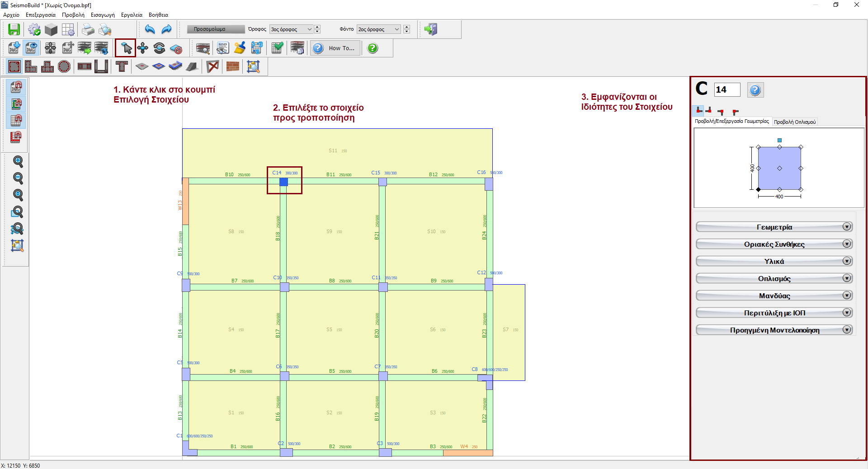Select the first column insertion-point alignment toggle
This screenshot has width=868, height=469.
pos(699,110)
